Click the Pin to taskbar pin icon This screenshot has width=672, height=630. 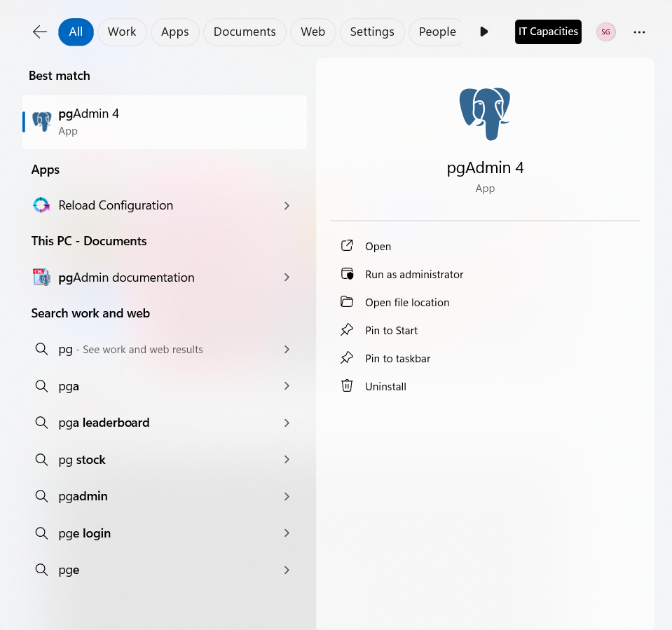pos(347,357)
